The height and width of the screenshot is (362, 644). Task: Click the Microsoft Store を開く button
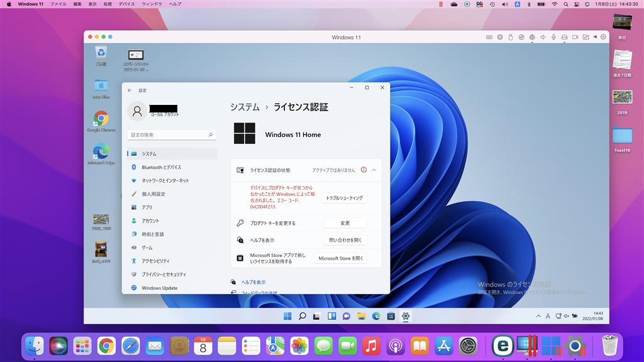point(340,258)
